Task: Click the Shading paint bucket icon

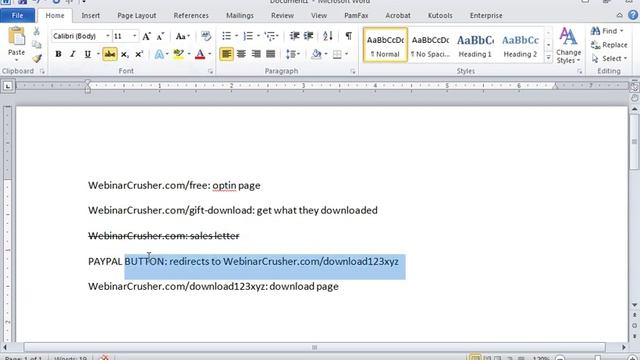Action: tap(316, 54)
